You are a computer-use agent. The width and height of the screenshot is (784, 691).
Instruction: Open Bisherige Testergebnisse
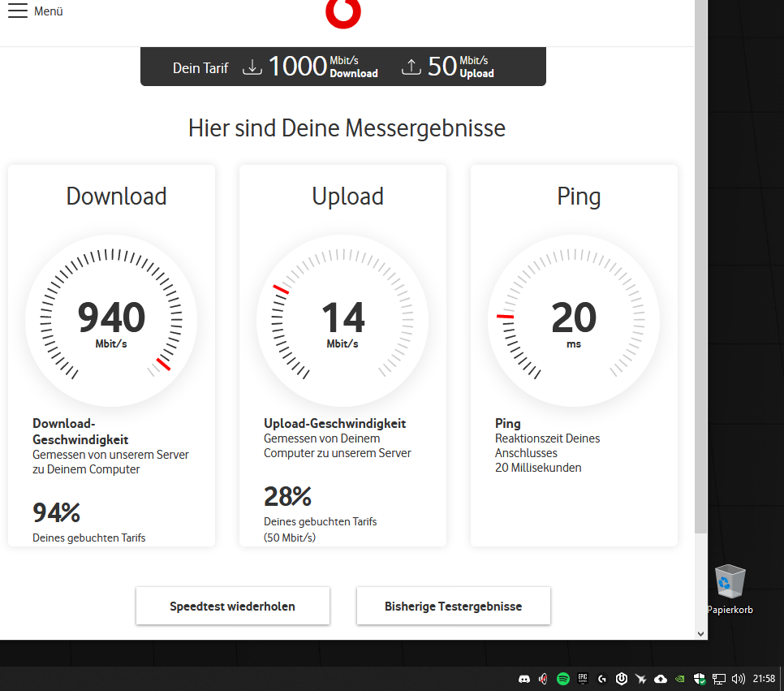point(454,606)
